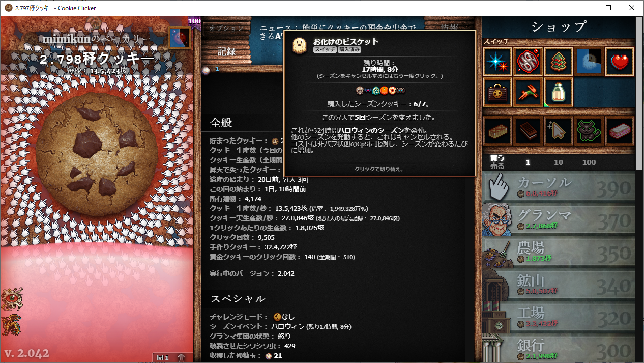Select the 収穫した砂糖玉: 21 line
The width and height of the screenshot is (644, 363).
pyautogui.click(x=246, y=355)
